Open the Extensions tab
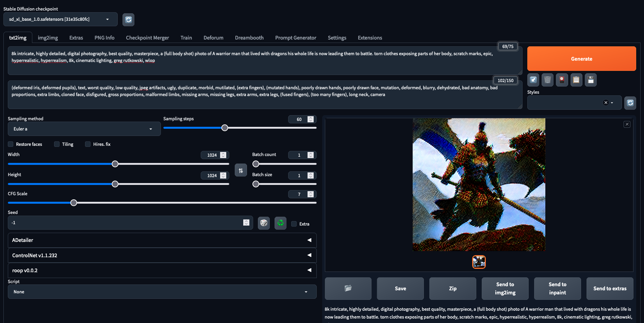644x323 pixels. (x=370, y=38)
